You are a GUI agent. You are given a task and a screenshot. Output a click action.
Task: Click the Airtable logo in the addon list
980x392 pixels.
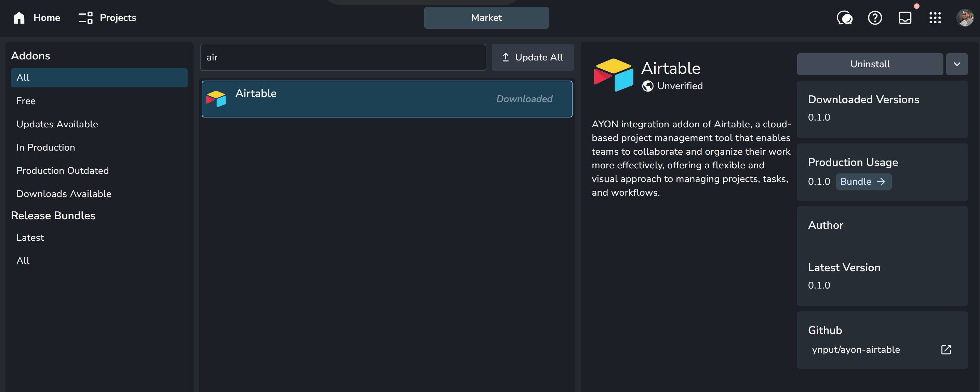(216, 99)
